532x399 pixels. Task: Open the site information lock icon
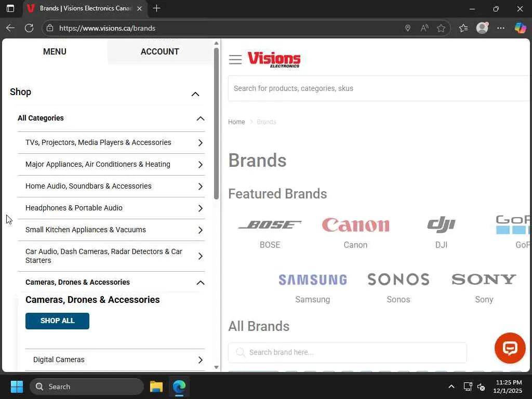point(50,28)
